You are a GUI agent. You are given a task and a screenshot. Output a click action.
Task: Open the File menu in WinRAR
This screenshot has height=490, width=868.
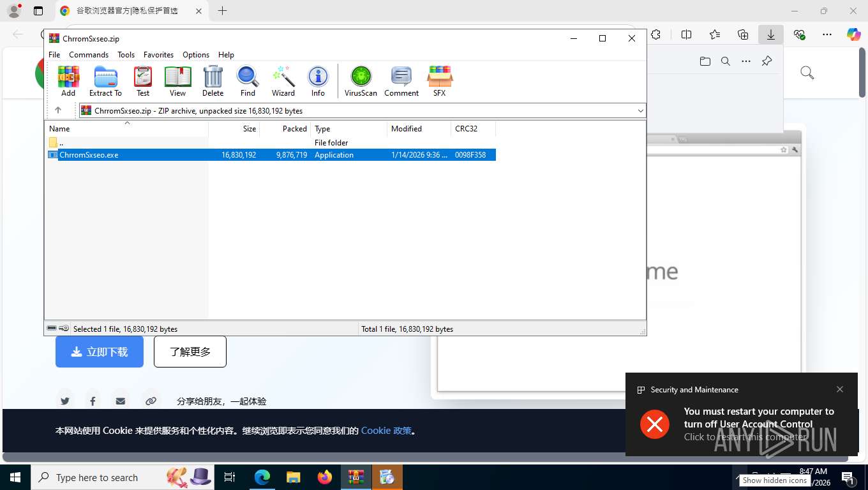tap(54, 55)
